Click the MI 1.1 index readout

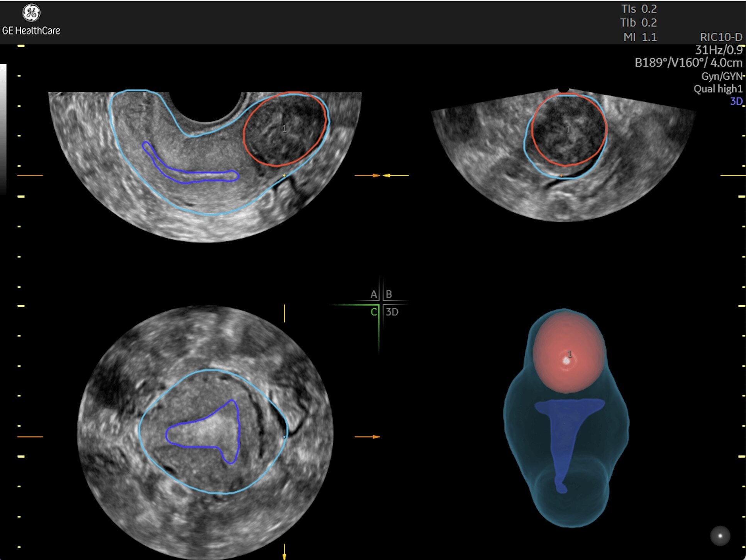click(639, 37)
